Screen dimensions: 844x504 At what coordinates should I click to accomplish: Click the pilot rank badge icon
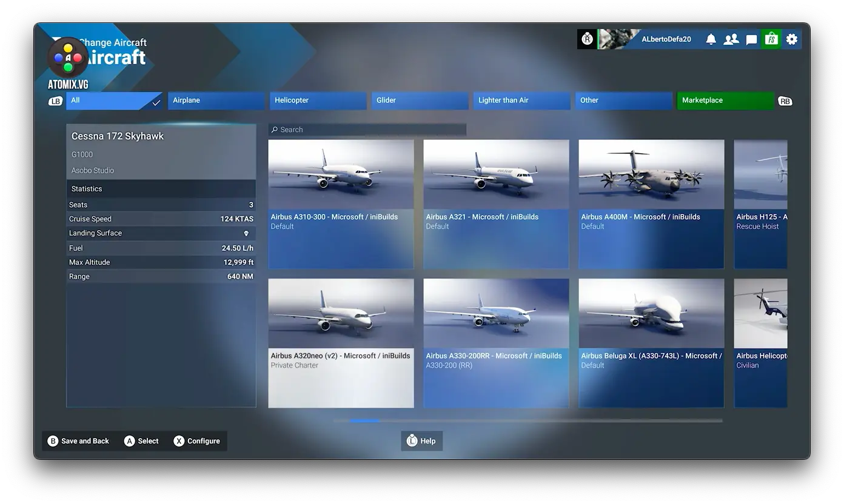[587, 39]
